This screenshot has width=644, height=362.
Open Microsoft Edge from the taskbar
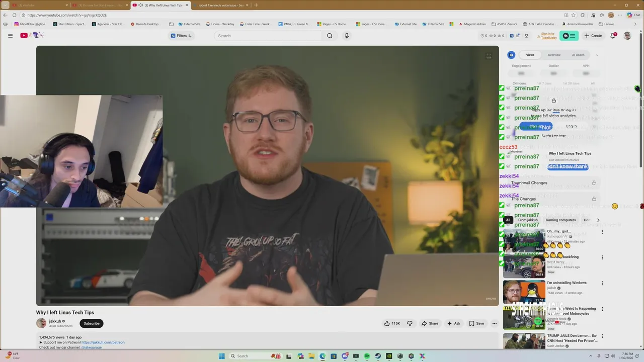323,356
